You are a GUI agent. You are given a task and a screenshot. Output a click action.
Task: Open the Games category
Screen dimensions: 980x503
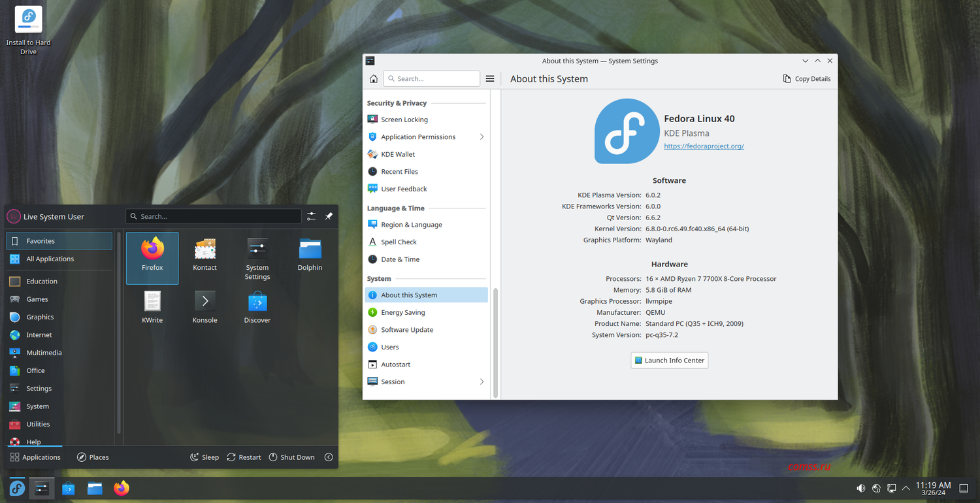pos(59,299)
